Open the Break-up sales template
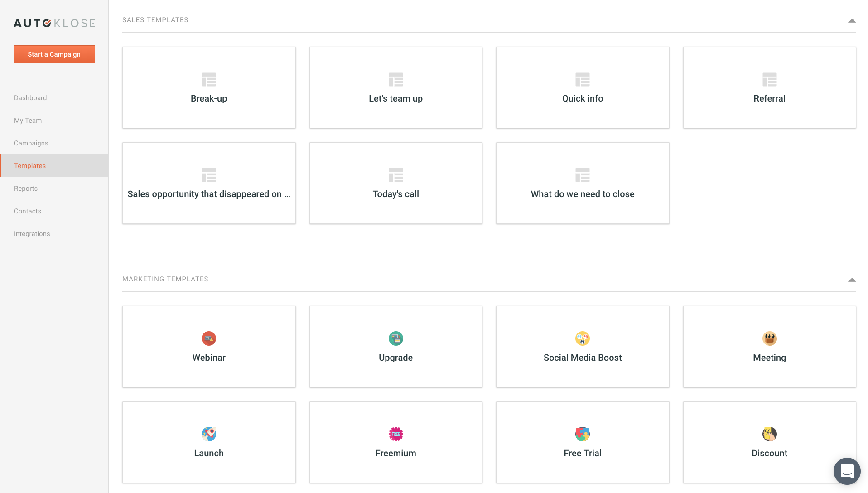Image resolution: width=868 pixels, height=493 pixels. [x=209, y=87]
